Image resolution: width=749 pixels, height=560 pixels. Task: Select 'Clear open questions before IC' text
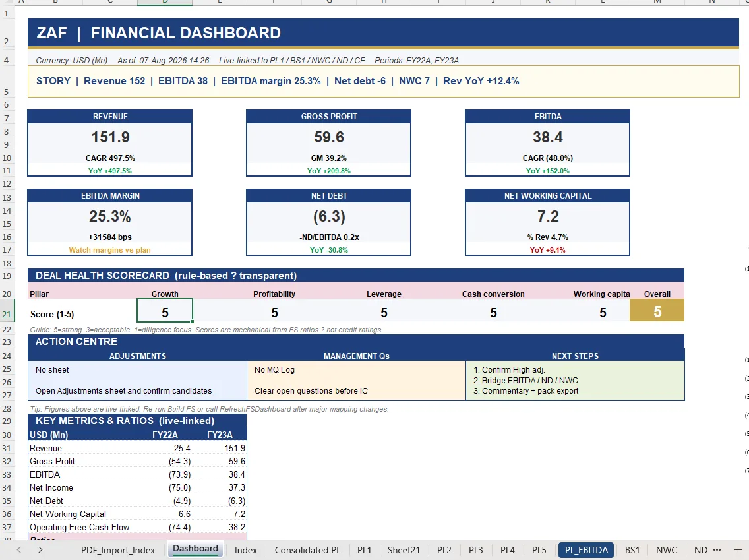pos(311,391)
